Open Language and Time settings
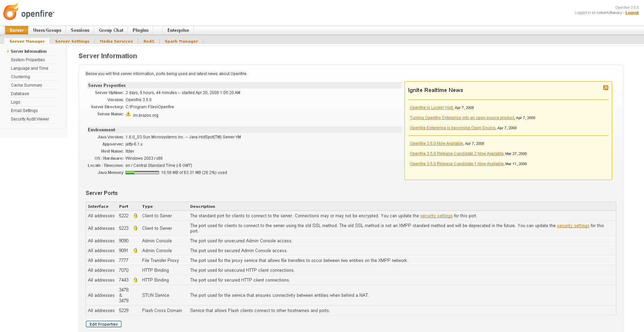The width and height of the screenshot is (644, 332). coord(29,68)
